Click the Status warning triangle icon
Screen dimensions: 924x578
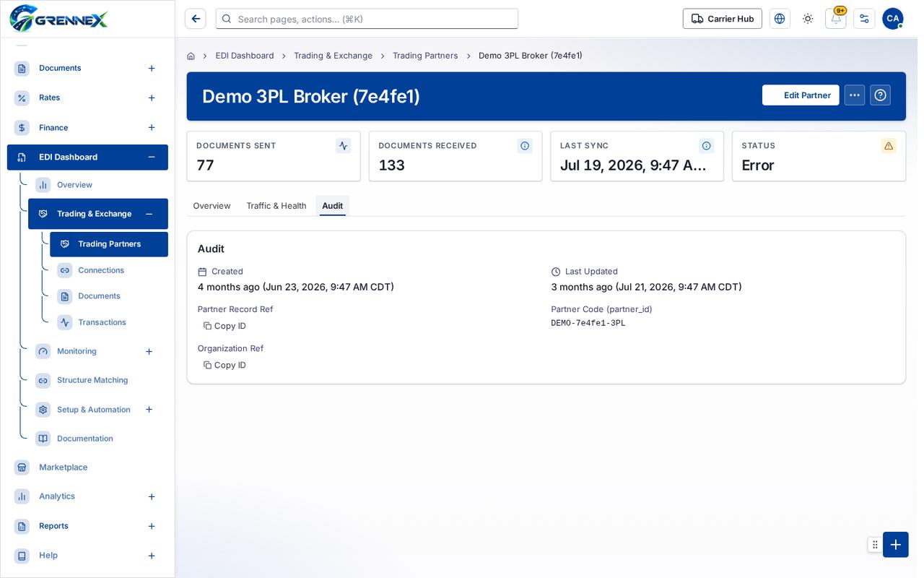pos(889,146)
